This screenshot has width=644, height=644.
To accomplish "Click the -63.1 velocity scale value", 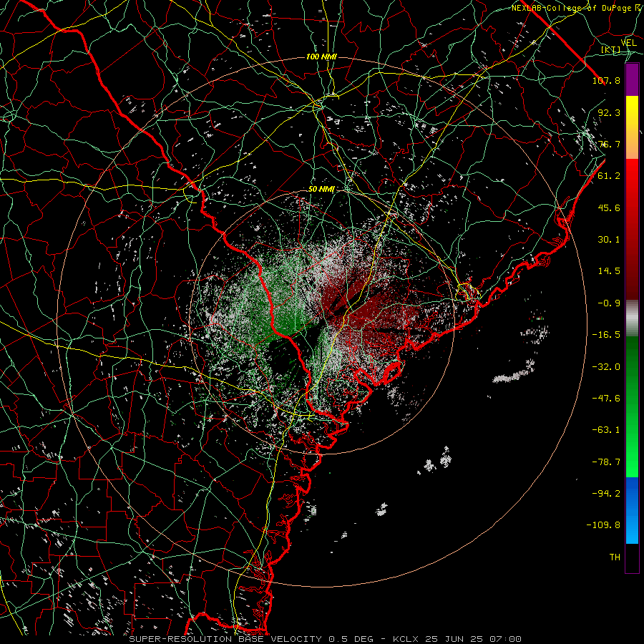I will pos(606,430).
